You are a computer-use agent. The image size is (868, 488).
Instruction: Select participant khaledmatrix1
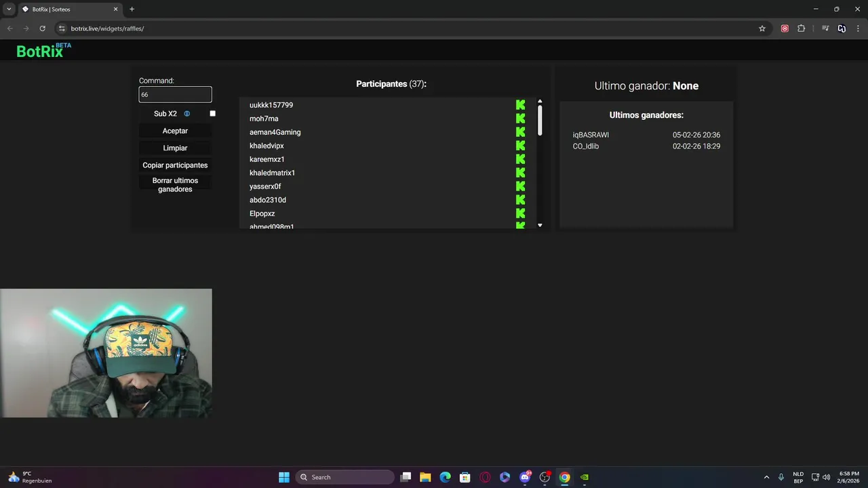tap(272, 173)
